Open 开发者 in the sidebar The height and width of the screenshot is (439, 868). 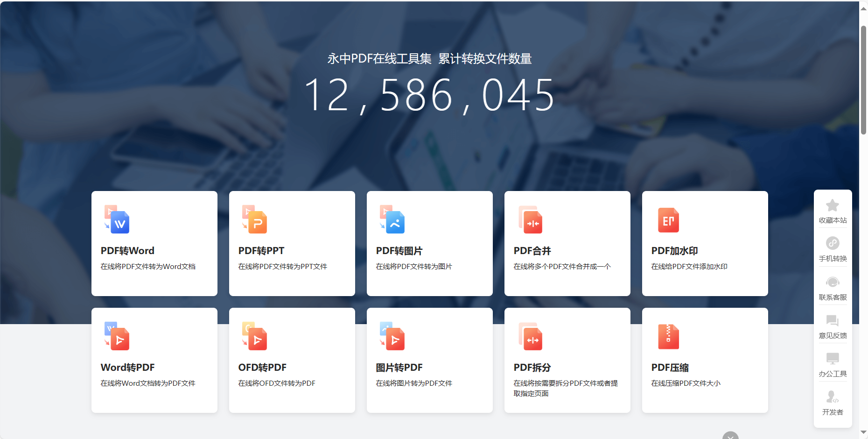pos(833,397)
